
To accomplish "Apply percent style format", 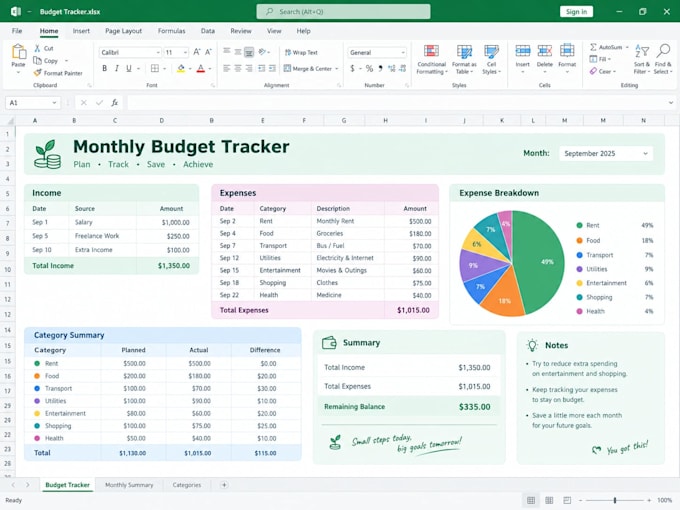I will tap(369, 69).
